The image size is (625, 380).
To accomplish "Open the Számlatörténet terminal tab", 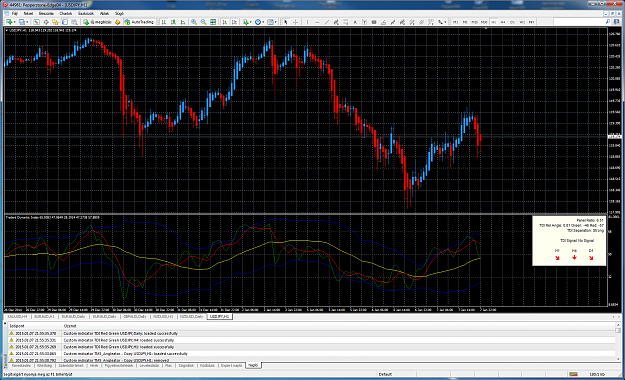I will click(x=71, y=365).
